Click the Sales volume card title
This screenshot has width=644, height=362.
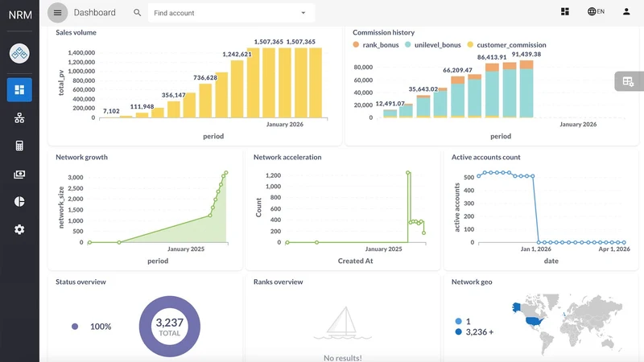pos(76,32)
